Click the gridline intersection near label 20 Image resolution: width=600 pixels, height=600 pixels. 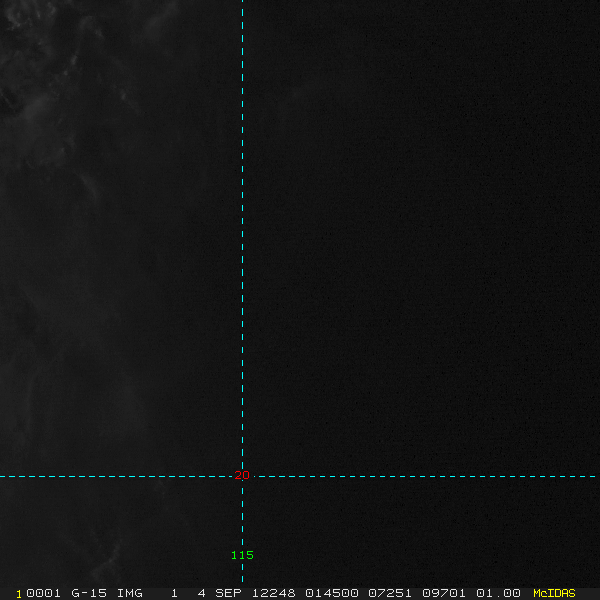[242, 476]
